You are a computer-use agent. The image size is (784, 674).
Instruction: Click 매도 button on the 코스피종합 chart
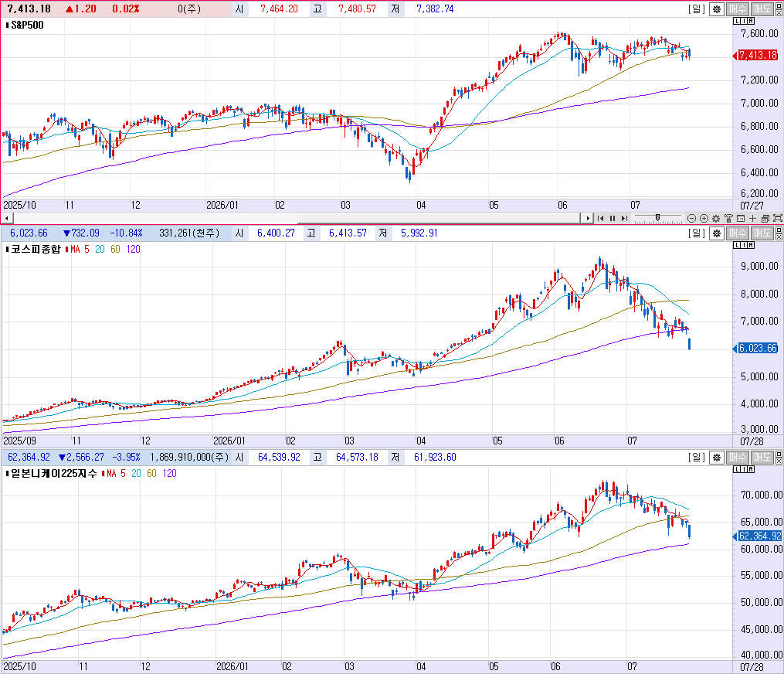click(x=762, y=233)
